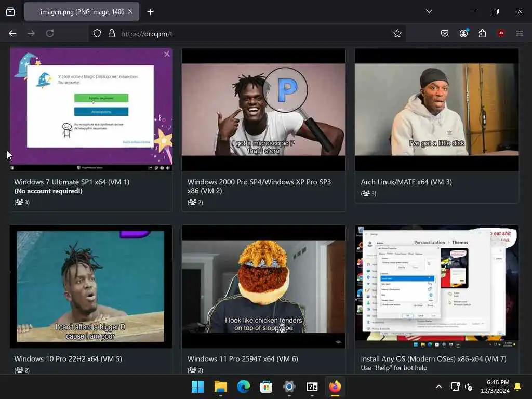This screenshot has width=532, height=399.
Task: Click the user count icon under VM 1
Action: tap(19, 202)
